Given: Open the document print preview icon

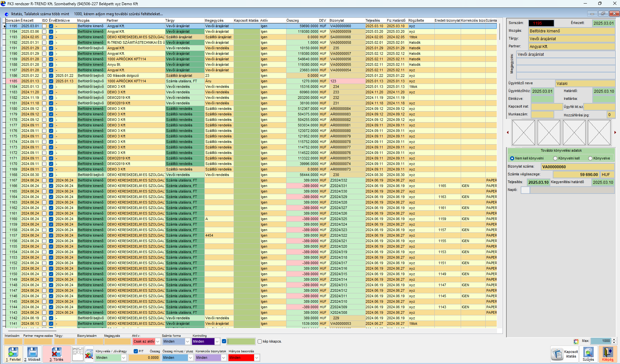Looking at the screenshot, I should click(78, 354).
